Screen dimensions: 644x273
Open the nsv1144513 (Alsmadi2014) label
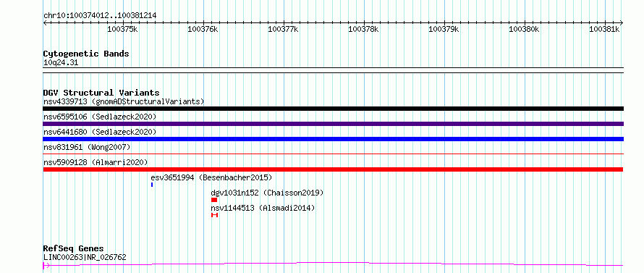[x=263, y=208]
